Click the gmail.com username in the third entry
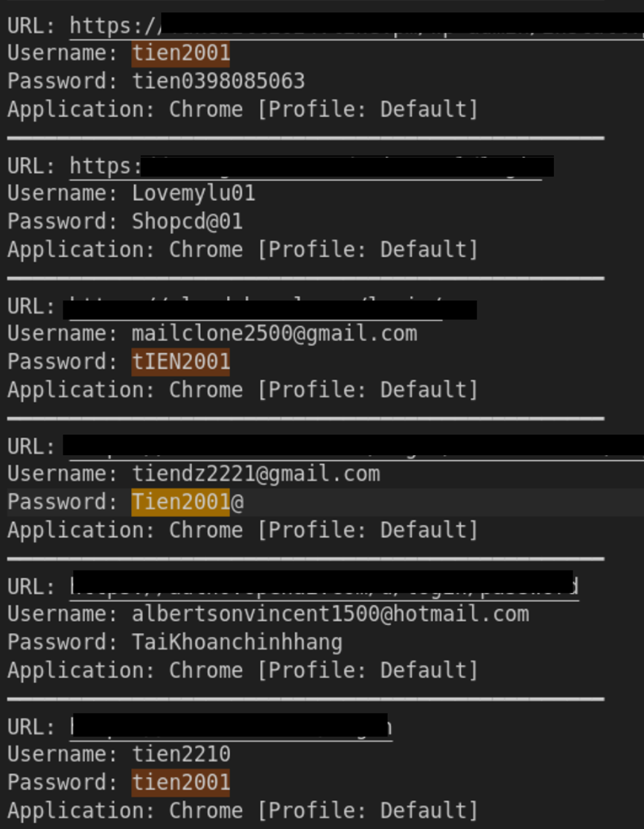The width and height of the screenshot is (644, 829). click(274, 334)
